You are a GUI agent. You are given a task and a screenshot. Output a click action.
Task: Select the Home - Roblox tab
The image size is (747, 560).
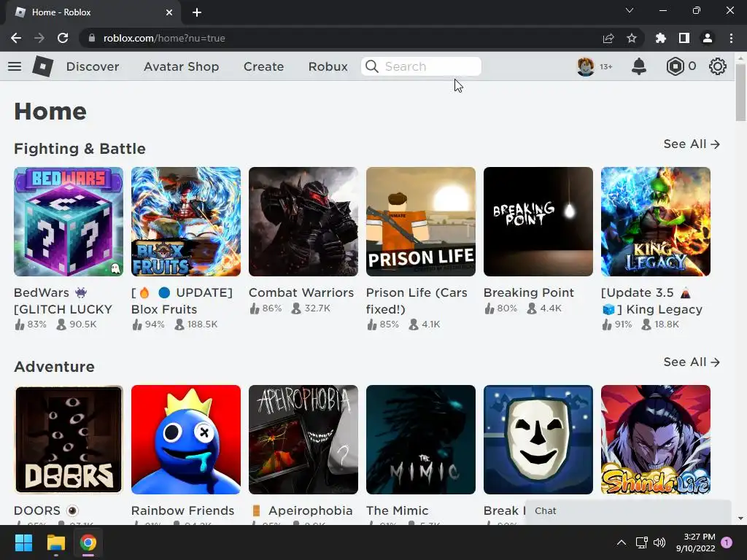[x=93, y=12]
